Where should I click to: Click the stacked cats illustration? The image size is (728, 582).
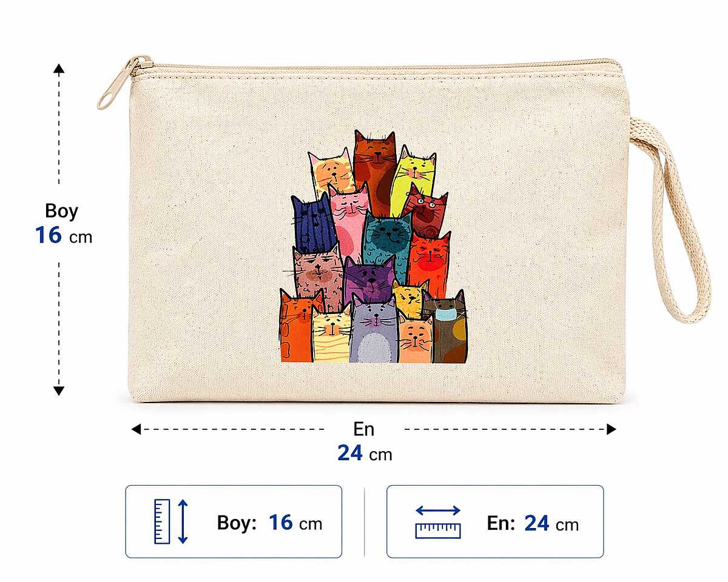click(374, 247)
